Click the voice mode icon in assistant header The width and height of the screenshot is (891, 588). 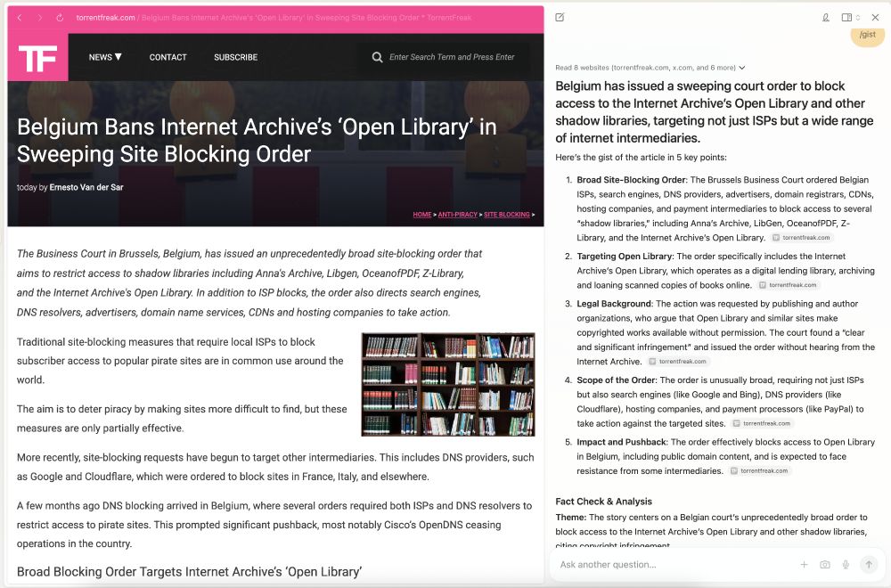click(826, 18)
